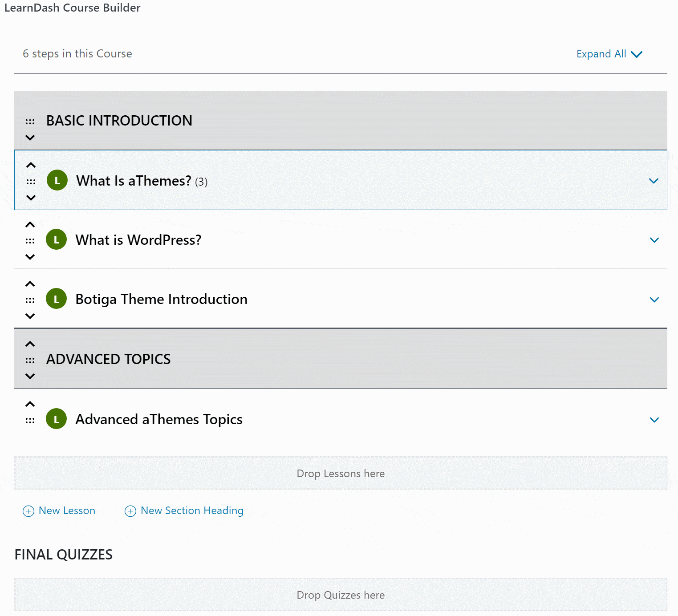This screenshot has height=616, width=678.
Task: Select the Botiga Theme Introduction title
Action: tap(162, 299)
